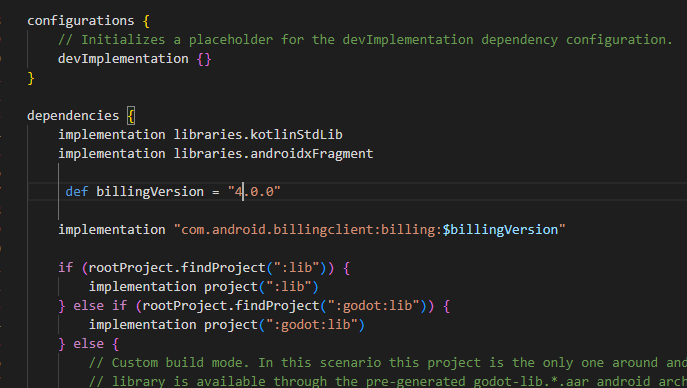687x388 pixels.
Task: Click the final else keyword line
Action: (89, 344)
